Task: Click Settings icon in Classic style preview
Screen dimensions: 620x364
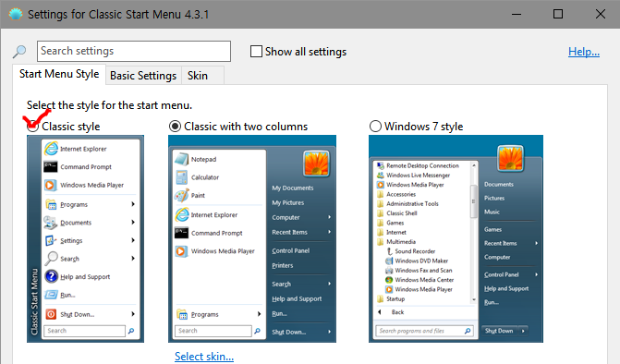Action: point(51,240)
